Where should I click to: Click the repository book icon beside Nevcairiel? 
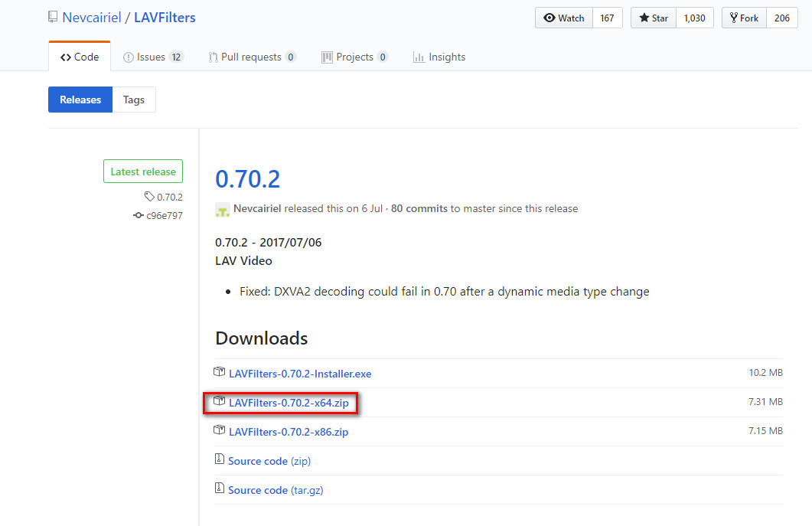pyautogui.click(x=52, y=18)
